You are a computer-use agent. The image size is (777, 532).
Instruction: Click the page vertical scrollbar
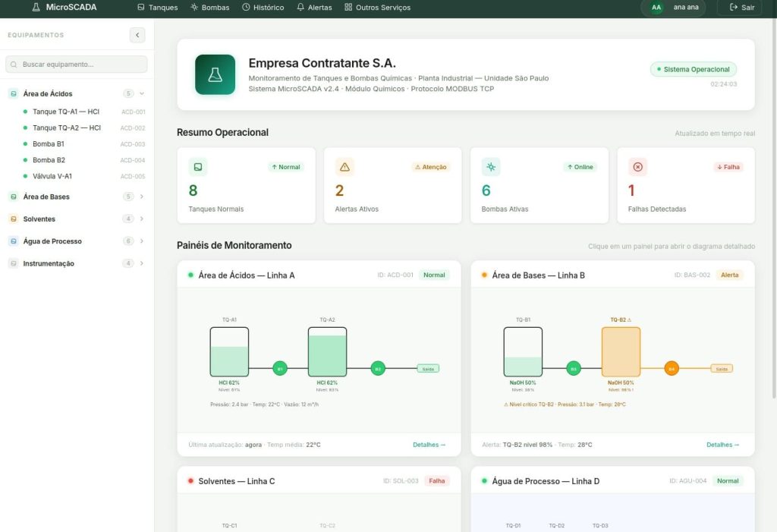(x=774, y=208)
